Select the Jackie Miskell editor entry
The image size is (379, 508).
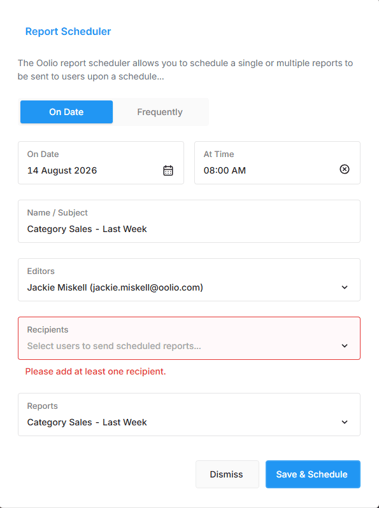115,288
